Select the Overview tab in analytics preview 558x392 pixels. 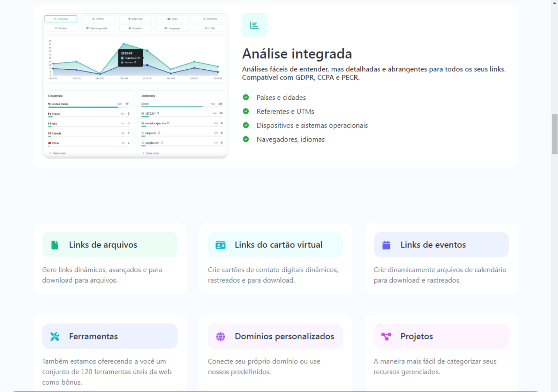coord(61,19)
